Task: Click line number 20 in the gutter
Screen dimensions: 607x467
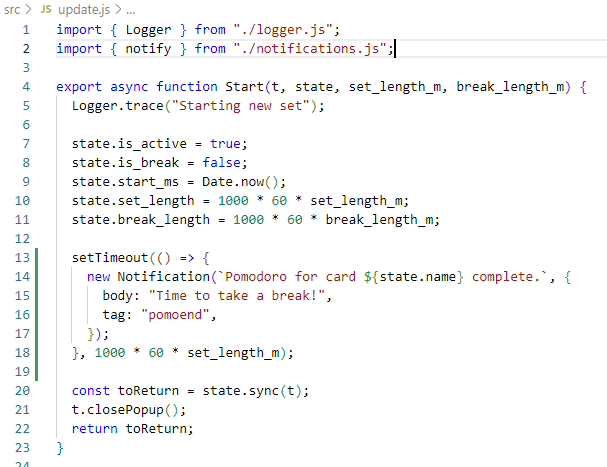Action: (22, 390)
